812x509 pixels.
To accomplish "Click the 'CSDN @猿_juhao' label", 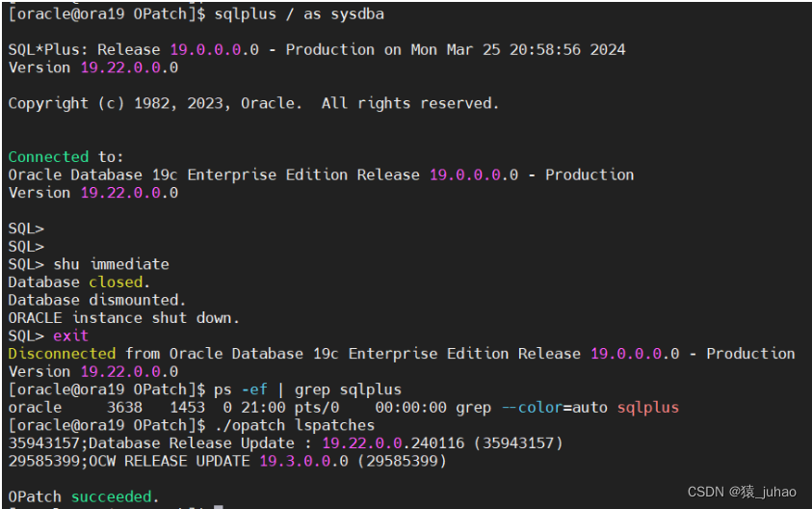I will click(x=742, y=492).
